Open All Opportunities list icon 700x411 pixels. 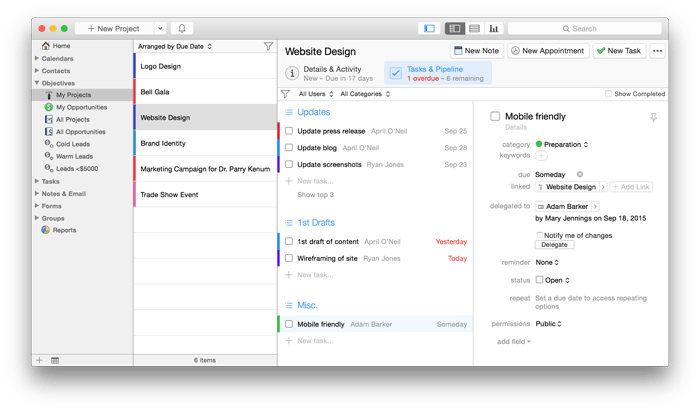click(x=49, y=132)
